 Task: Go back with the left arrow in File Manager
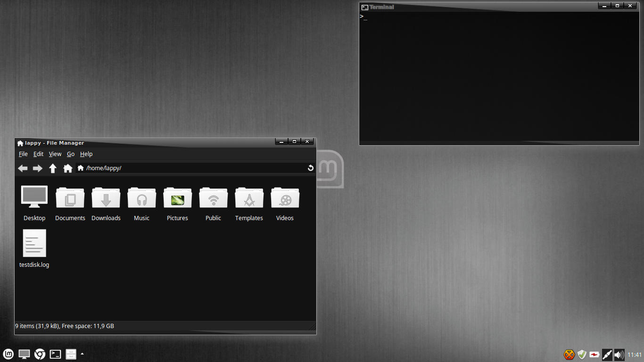[x=23, y=168]
